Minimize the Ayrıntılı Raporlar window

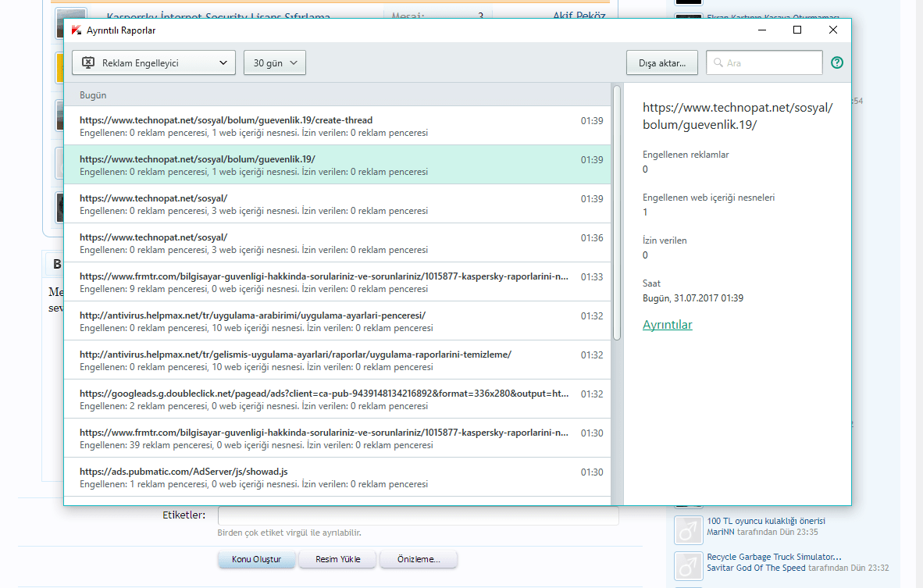tap(761, 30)
